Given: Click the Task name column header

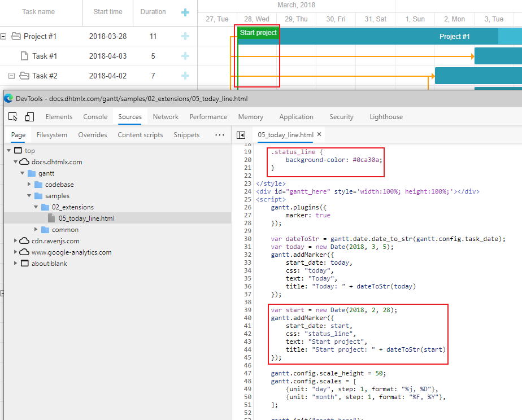Looking at the screenshot, I should [38, 12].
